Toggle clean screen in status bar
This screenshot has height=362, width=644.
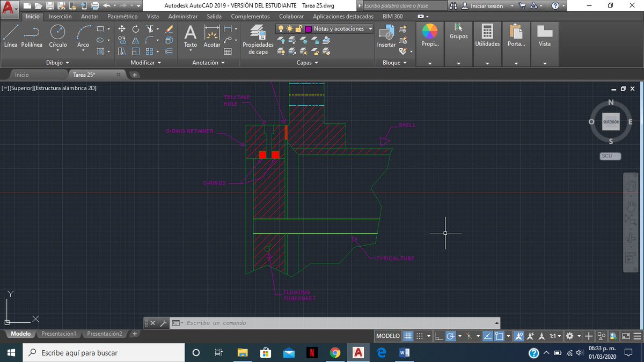click(626, 336)
